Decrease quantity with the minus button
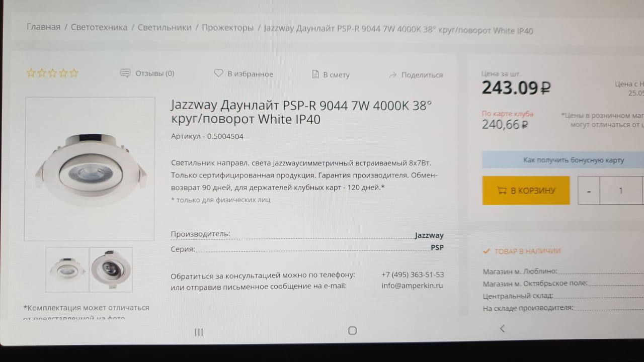Screen dimensions: 644x362 (589, 191)
